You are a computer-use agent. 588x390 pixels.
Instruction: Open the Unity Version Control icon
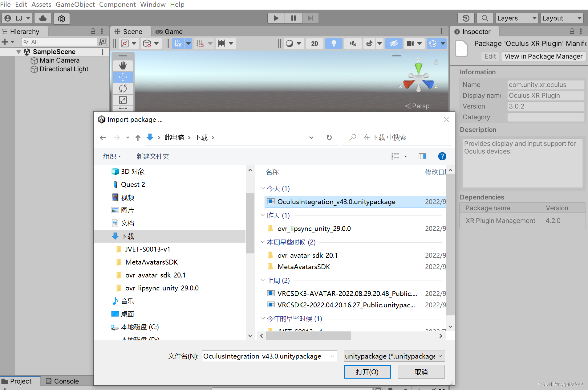[62, 18]
